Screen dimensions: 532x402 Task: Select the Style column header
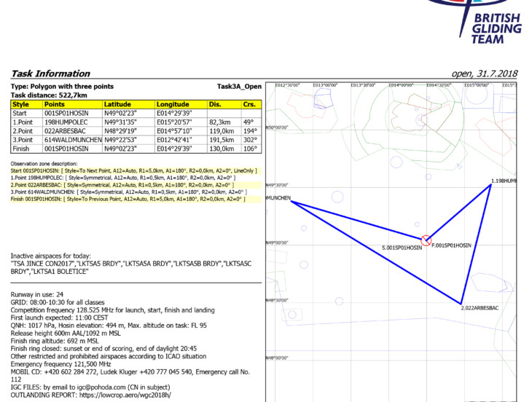point(20,104)
